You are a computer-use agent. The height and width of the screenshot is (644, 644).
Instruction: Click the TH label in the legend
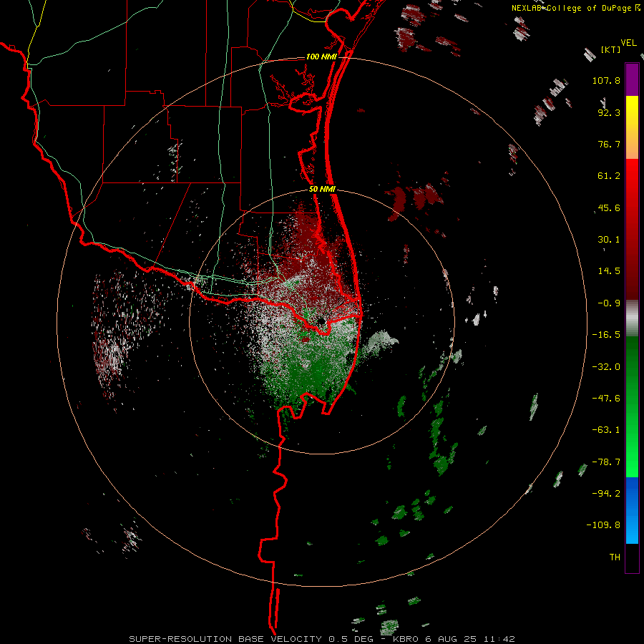pyautogui.click(x=615, y=557)
